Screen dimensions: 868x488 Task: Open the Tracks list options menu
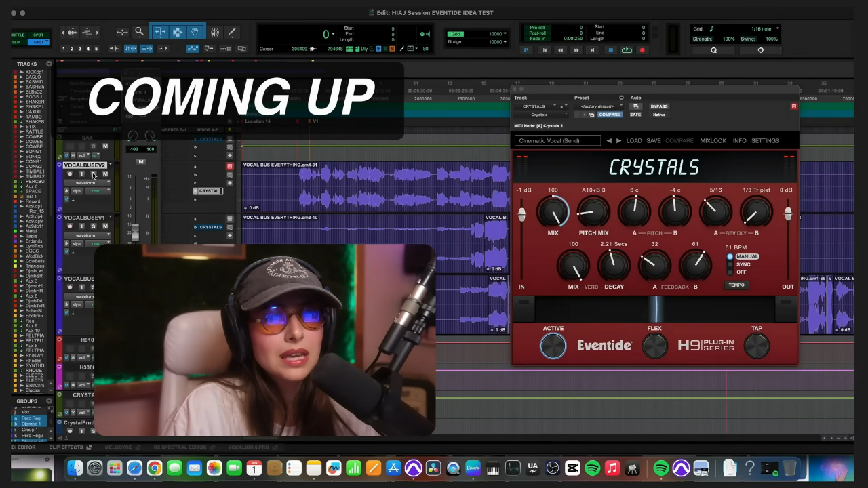49,64
